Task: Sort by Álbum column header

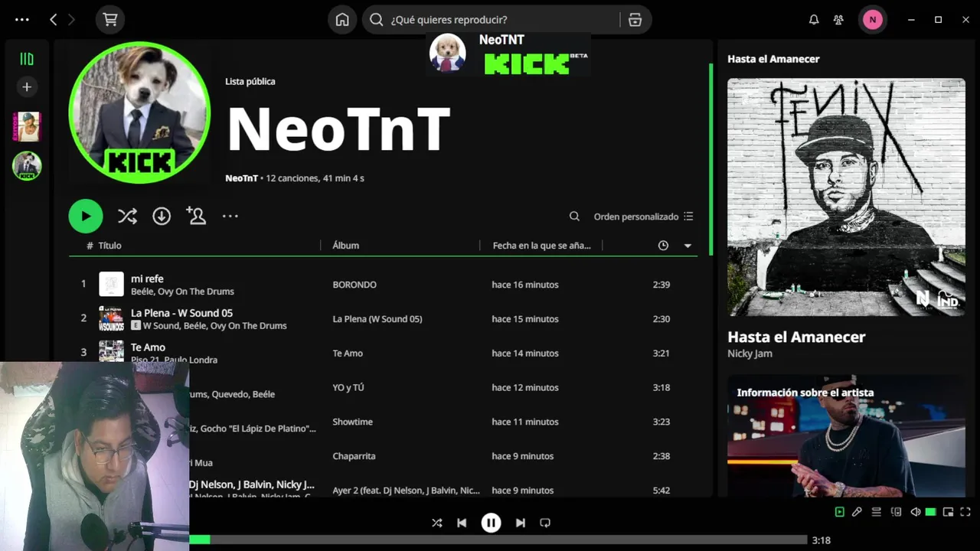Action: tap(346, 246)
